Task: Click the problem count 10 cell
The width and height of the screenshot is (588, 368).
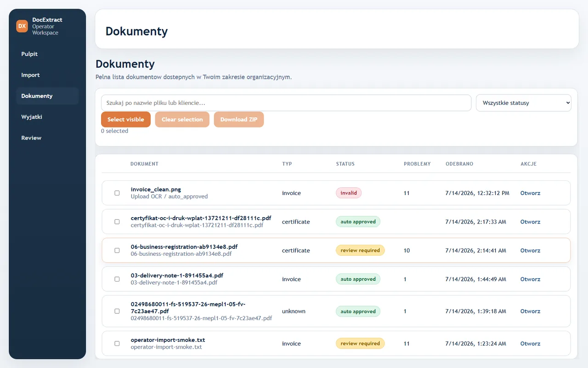Action: coord(407,251)
